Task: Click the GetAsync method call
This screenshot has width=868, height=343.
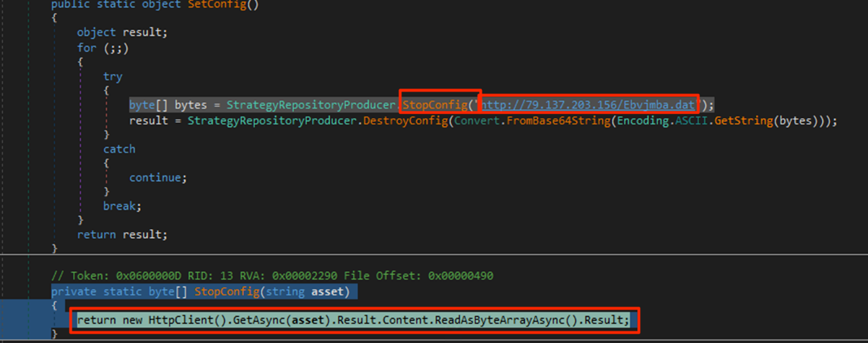Action: coord(260,320)
